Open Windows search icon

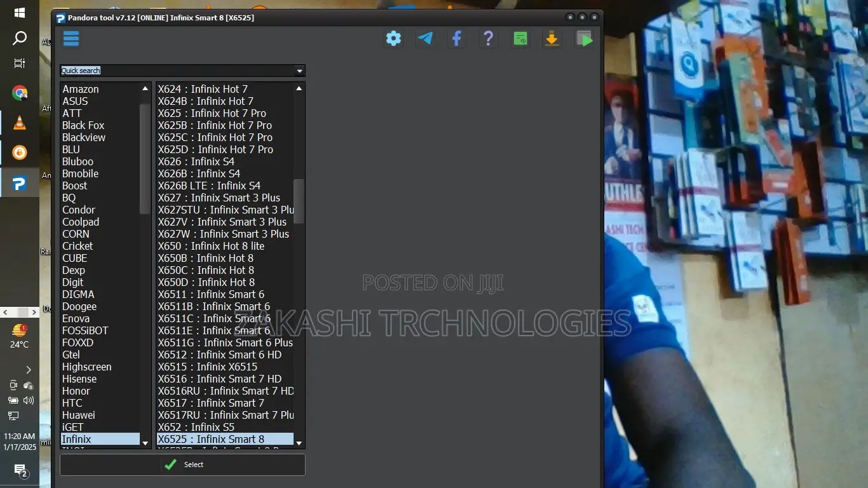[20, 38]
